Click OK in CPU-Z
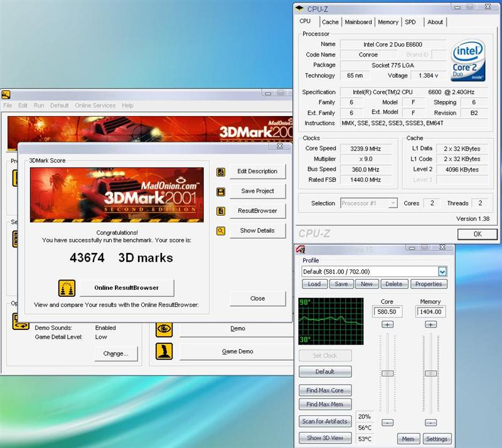Viewport: 502px width, 448px height. (478, 234)
